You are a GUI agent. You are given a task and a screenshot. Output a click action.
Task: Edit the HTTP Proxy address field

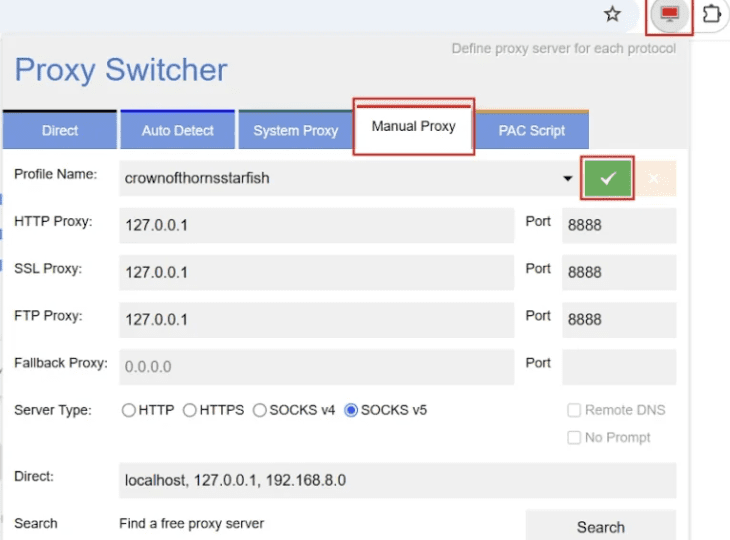point(317,225)
